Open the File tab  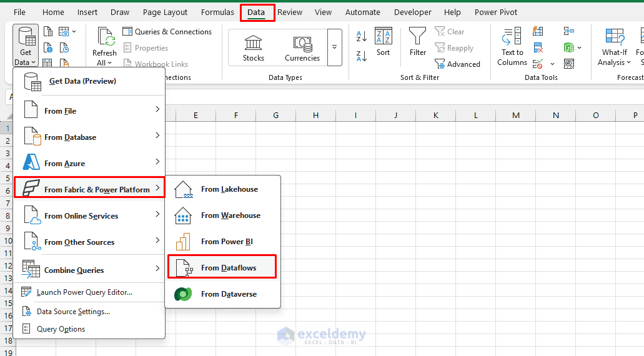coord(19,12)
